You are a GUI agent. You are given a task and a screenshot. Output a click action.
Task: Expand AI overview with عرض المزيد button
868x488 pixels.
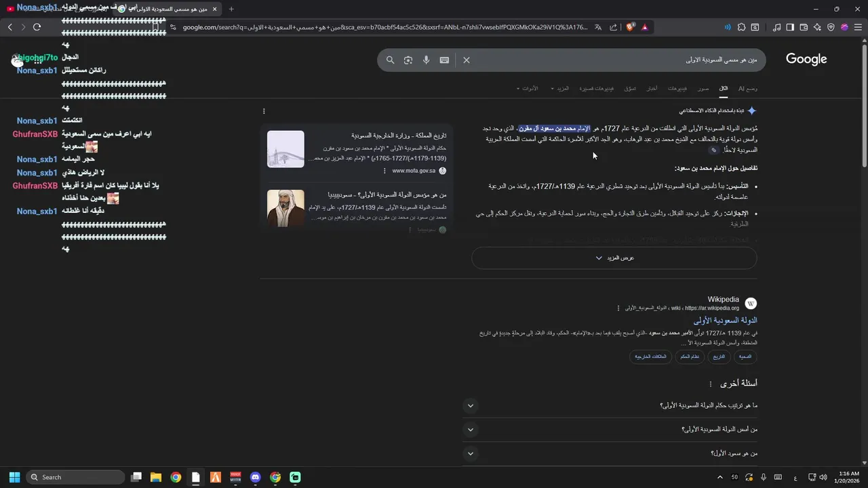pos(614,258)
